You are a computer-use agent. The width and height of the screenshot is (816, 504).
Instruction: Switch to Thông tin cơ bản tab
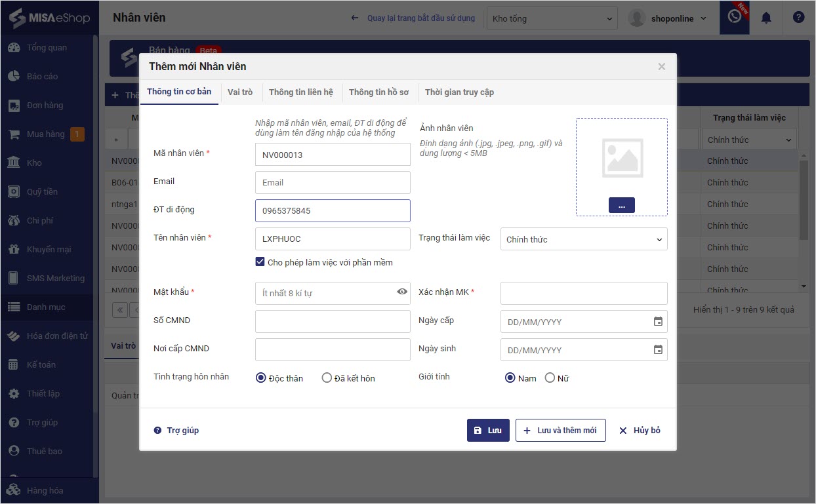pos(179,92)
